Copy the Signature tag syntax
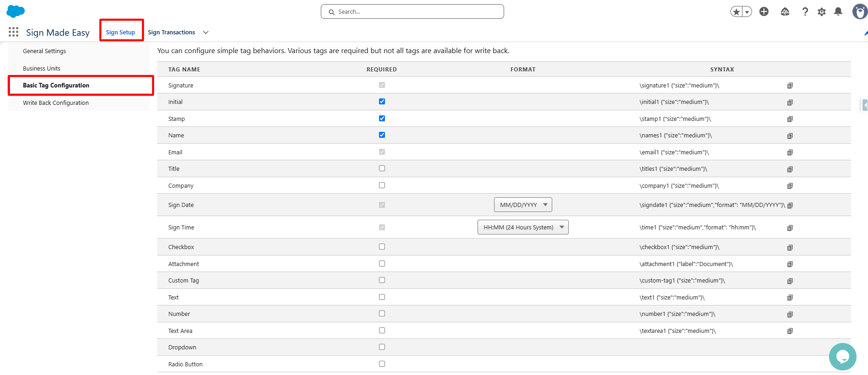Screen dimensions: 868x375 790,86
